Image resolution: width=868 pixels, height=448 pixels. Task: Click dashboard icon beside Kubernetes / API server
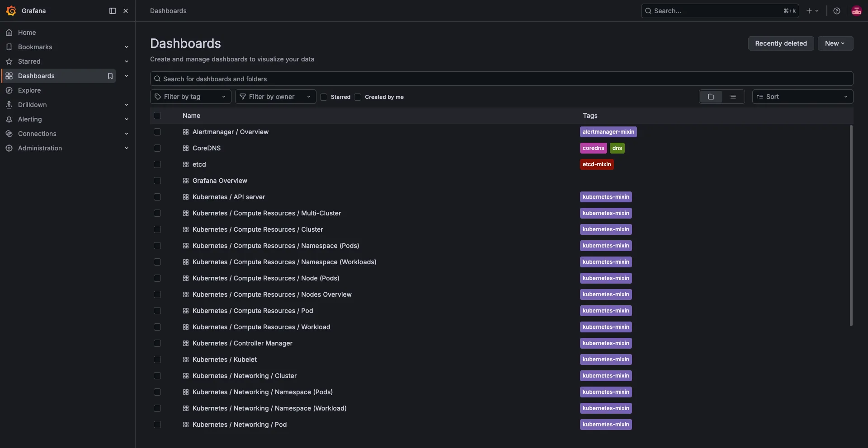coord(186,197)
